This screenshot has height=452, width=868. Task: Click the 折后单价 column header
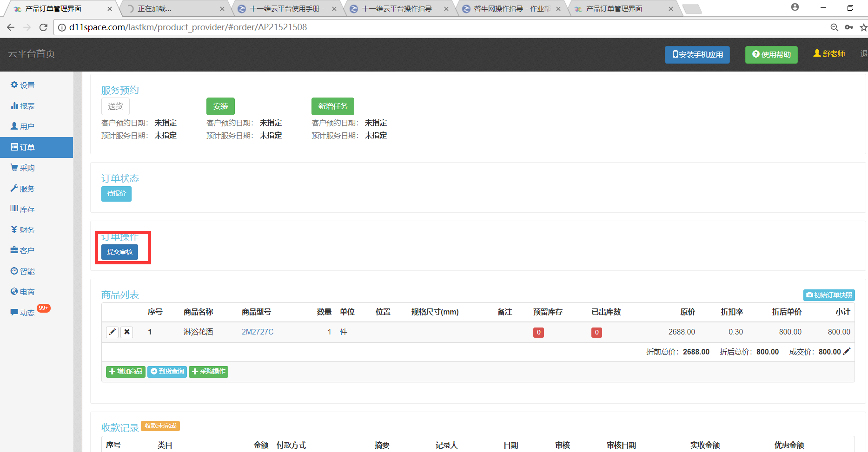click(787, 312)
